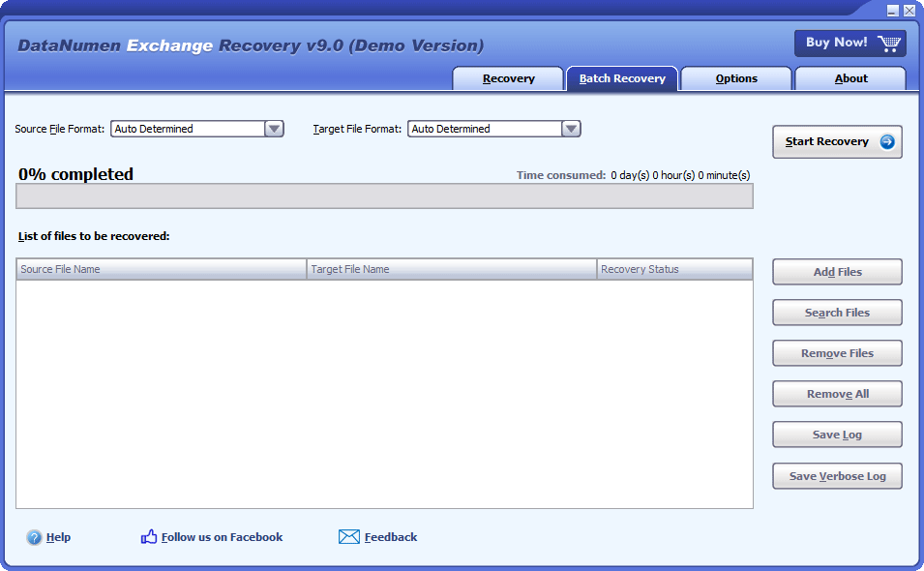Viewport: 924px width, 571px height.
Task: Start the batch recovery process
Action: click(837, 141)
